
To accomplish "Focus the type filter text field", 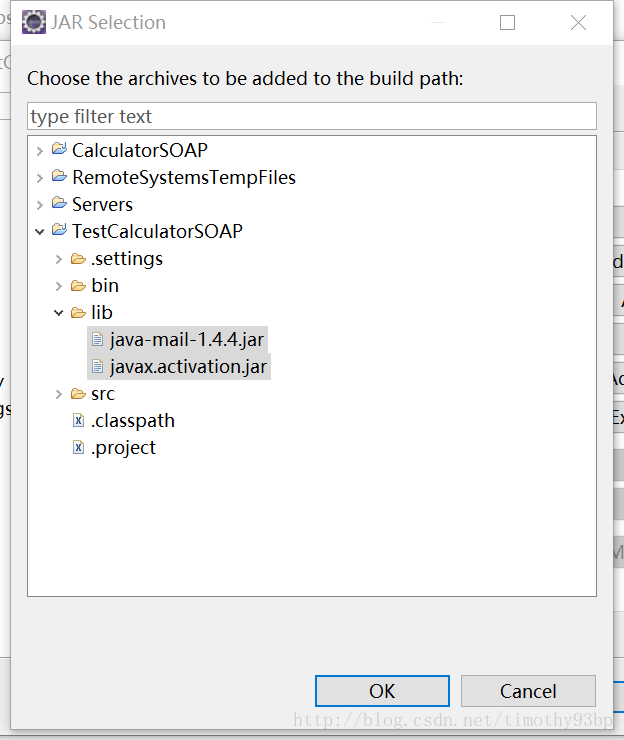I will click(312, 116).
